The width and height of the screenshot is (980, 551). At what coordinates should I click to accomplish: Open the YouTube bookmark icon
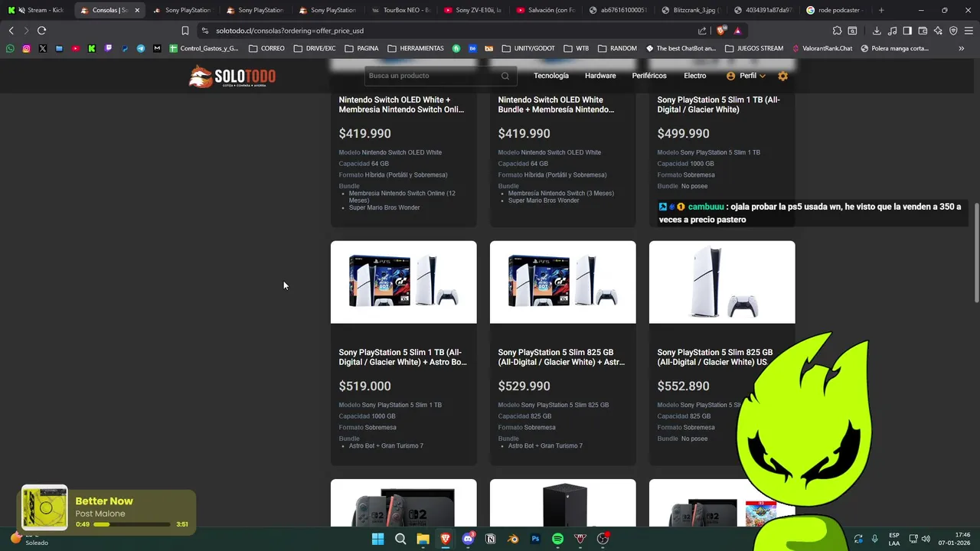75,48
